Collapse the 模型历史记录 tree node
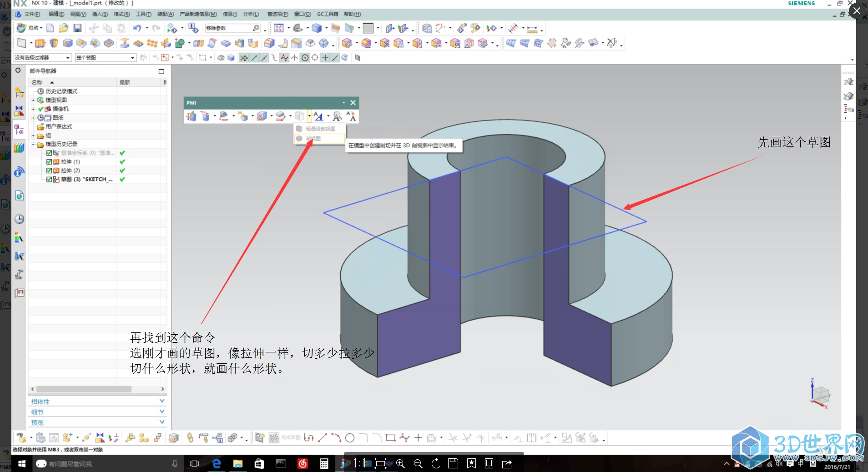 coord(33,145)
